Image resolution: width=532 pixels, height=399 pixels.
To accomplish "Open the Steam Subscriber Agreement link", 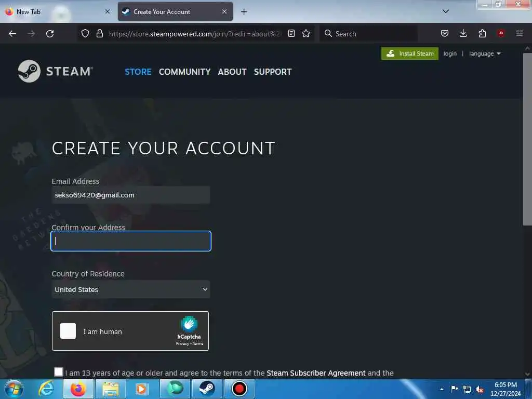I will click(316, 373).
